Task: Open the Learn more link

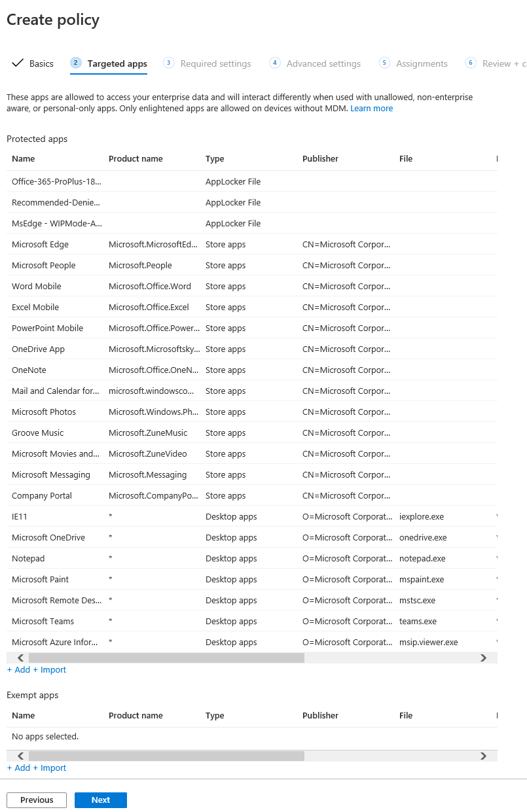Action: click(371, 108)
